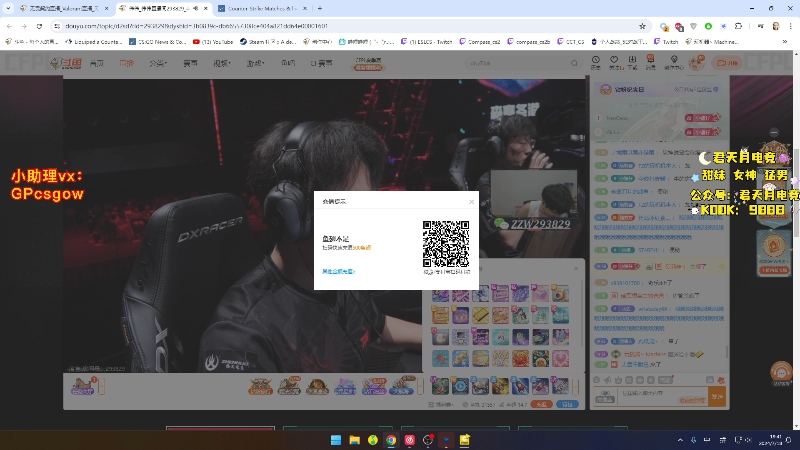
Task: Open the creator center icon
Action: [x=674, y=63]
